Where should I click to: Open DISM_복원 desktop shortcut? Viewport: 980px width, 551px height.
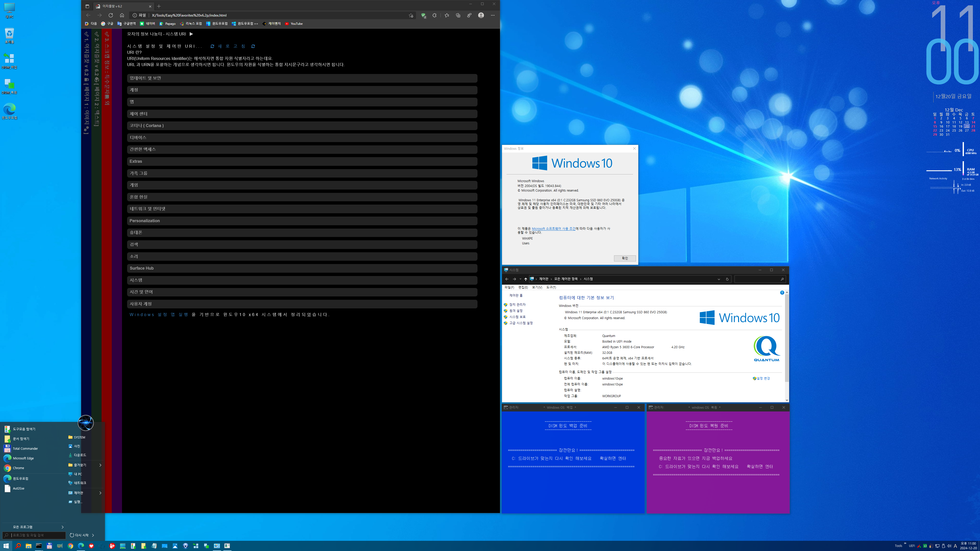coord(9,86)
